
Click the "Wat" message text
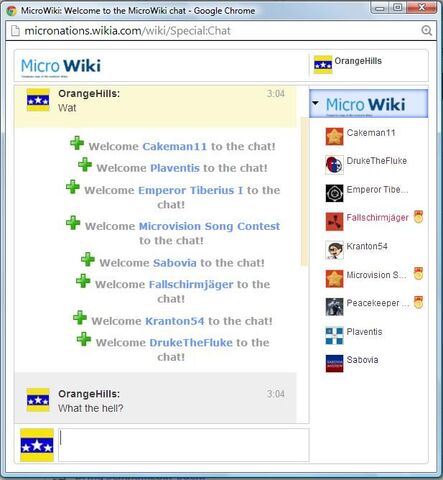point(67,108)
